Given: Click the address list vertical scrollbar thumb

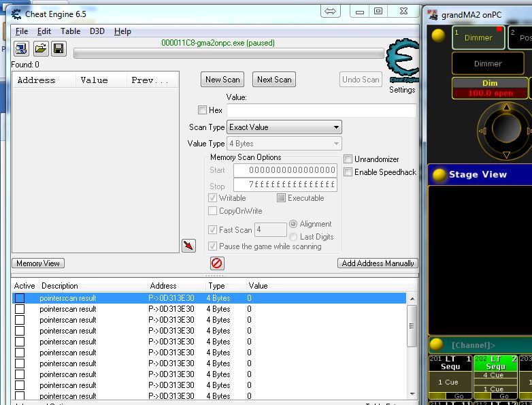Looking at the screenshot, I should 412,326.
